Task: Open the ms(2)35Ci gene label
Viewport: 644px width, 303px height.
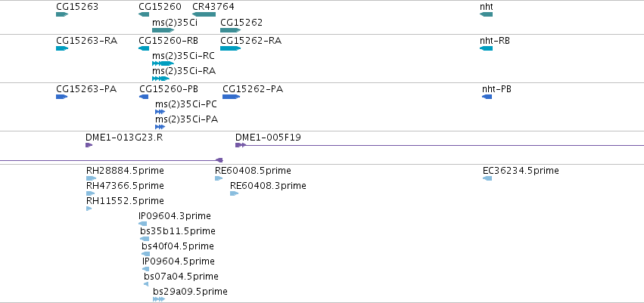Action: click(x=175, y=23)
